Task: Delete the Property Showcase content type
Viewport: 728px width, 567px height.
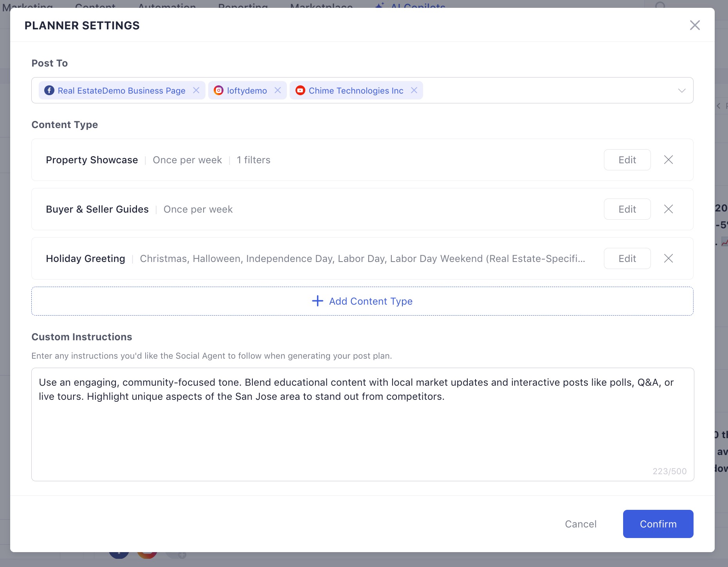Action: (x=668, y=160)
